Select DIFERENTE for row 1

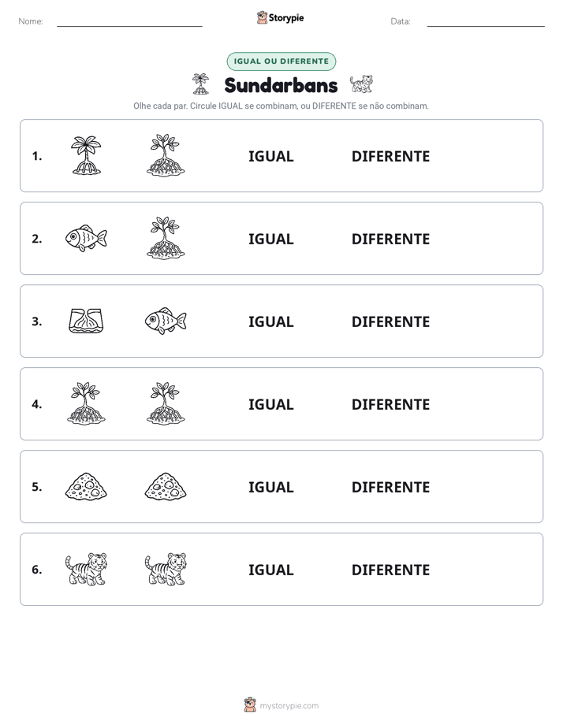[x=390, y=157]
